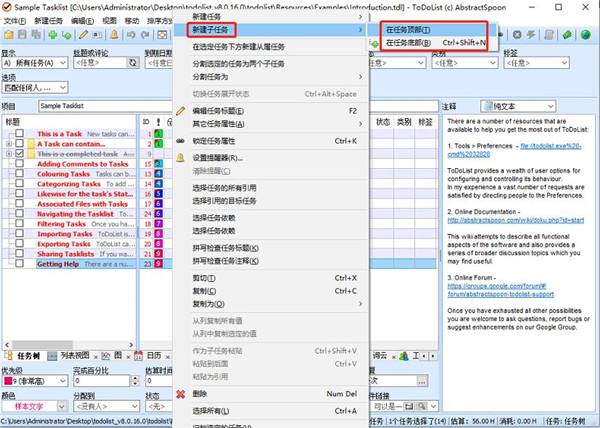The height and width of the screenshot is (428, 600).
Task: Click the save all tasklists icon
Action: (36, 35)
